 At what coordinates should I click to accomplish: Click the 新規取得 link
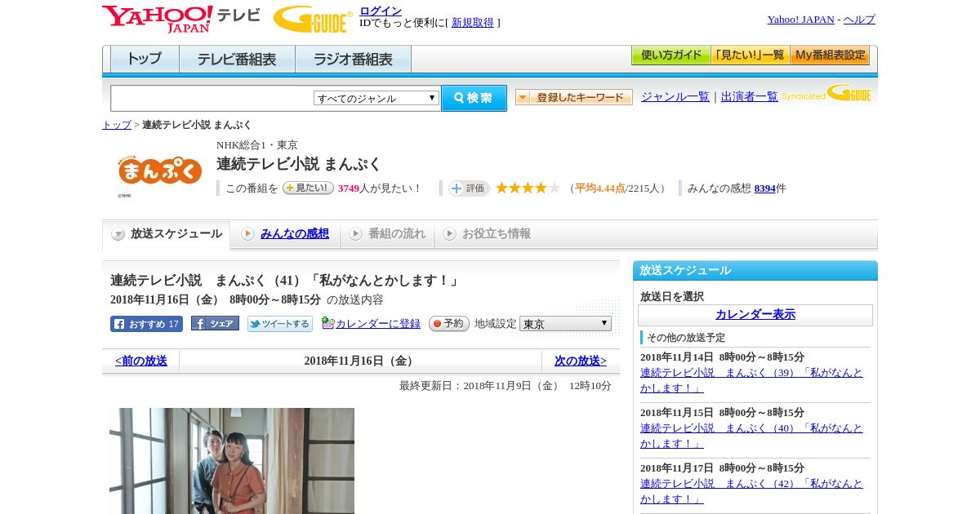(473, 23)
